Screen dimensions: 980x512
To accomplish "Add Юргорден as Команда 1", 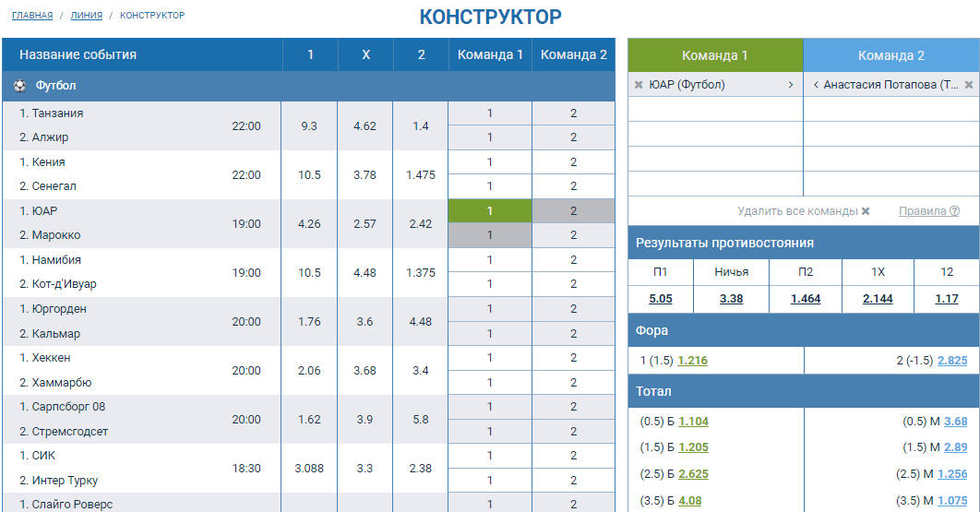I will 490,309.
